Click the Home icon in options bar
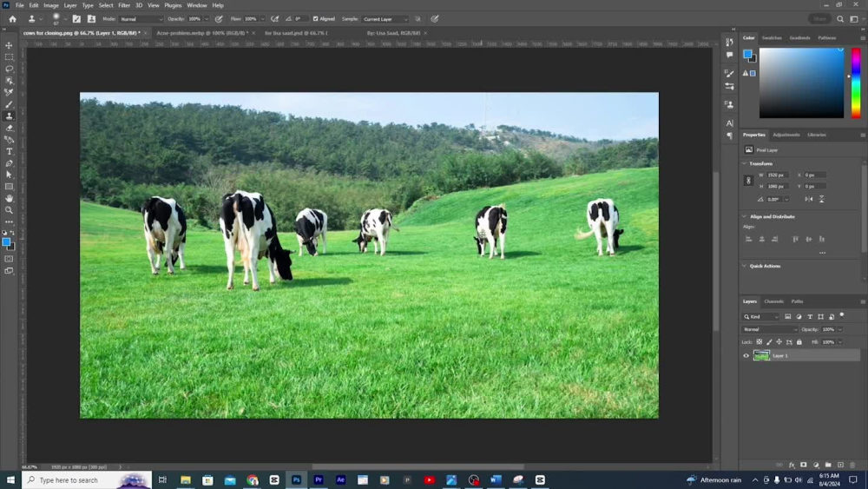The width and height of the screenshot is (868, 489). (x=12, y=19)
